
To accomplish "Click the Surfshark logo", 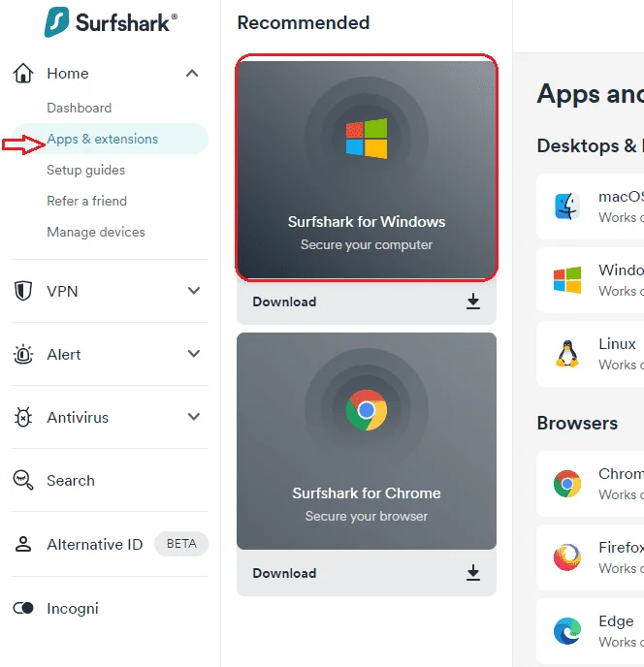I will [x=111, y=22].
